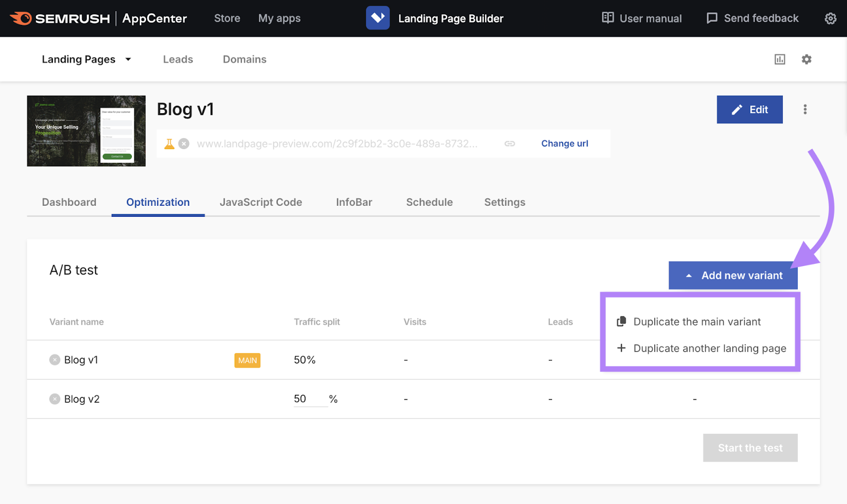Open the Schedule tab

[429, 202]
